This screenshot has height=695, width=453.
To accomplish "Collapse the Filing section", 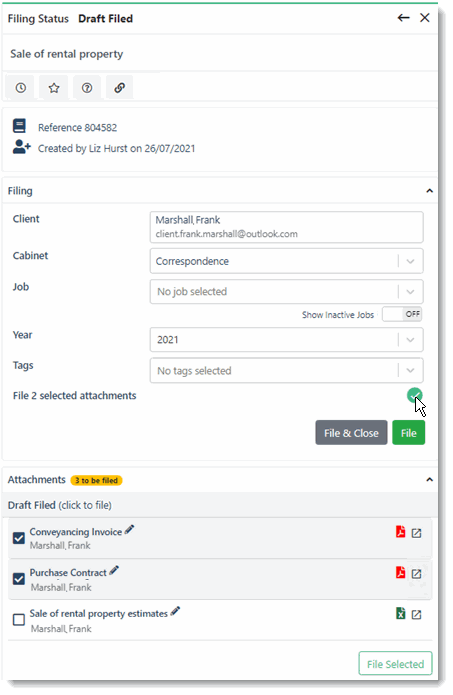I will (429, 191).
